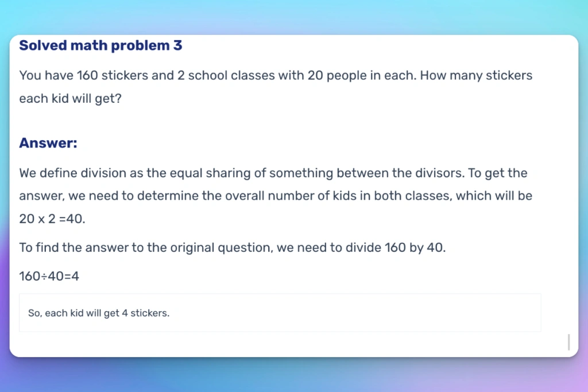
Task: Click the "Answer:" heading
Action: 48,143
